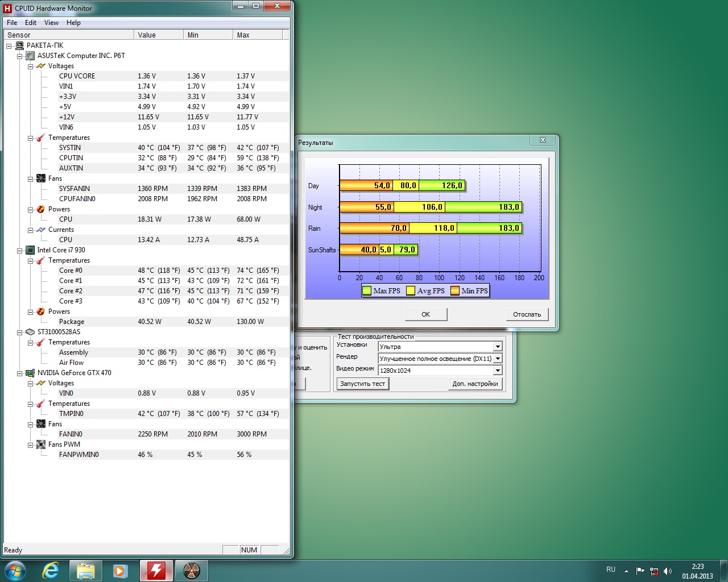Viewport: 728px width, 582px height.
Task: Collapse the NVIDIA GeForce GTX 470 node
Action: (20, 373)
